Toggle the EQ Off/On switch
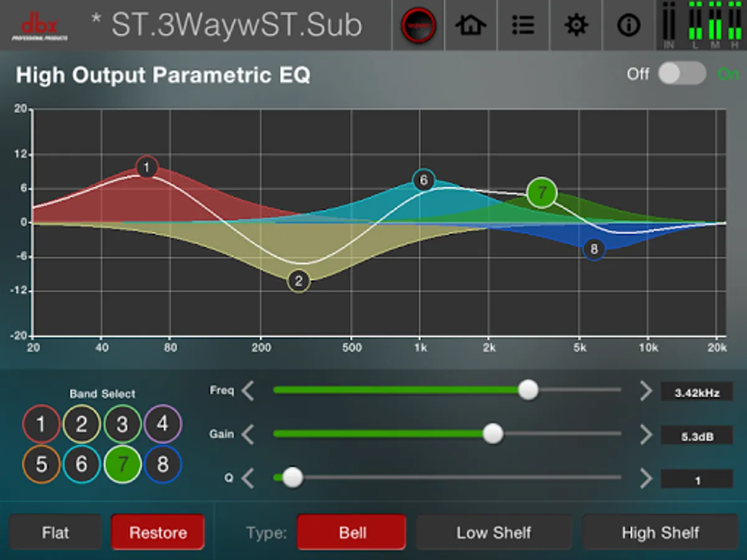This screenshot has height=560, width=747. click(x=682, y=73)
